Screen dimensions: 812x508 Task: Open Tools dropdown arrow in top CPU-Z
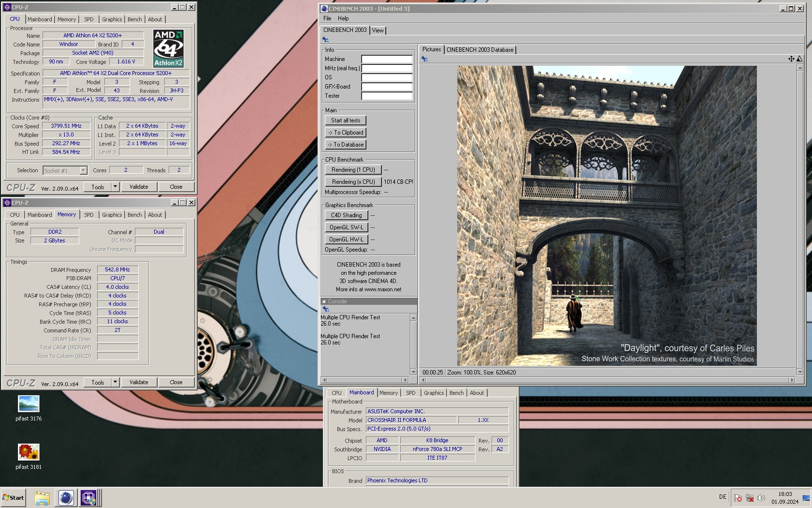coord(115,187)
